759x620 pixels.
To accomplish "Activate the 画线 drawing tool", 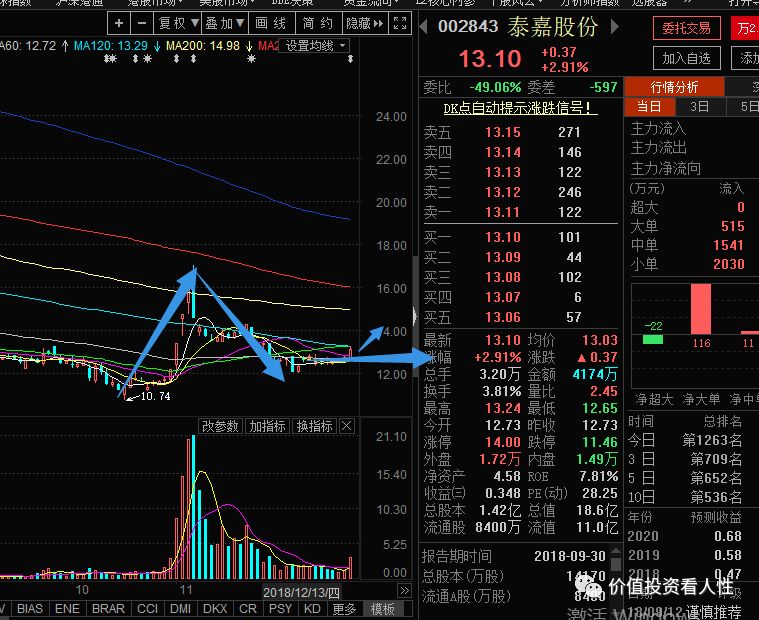I will tap(272, 23).
